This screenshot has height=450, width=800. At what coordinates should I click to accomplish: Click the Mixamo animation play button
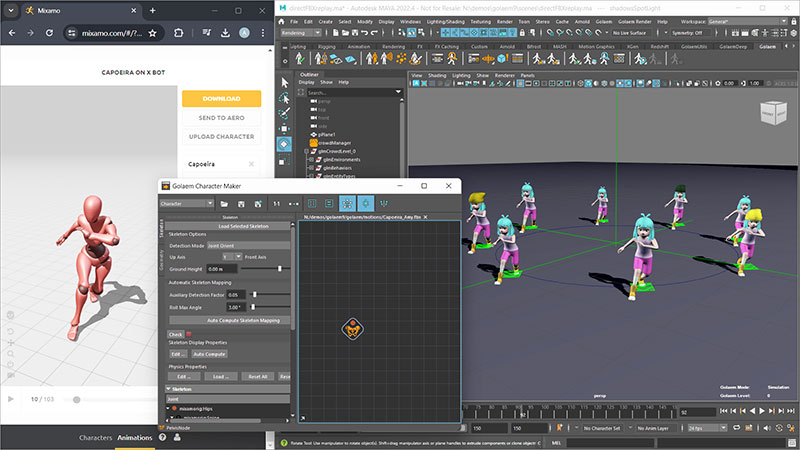[x=12, y=399]
